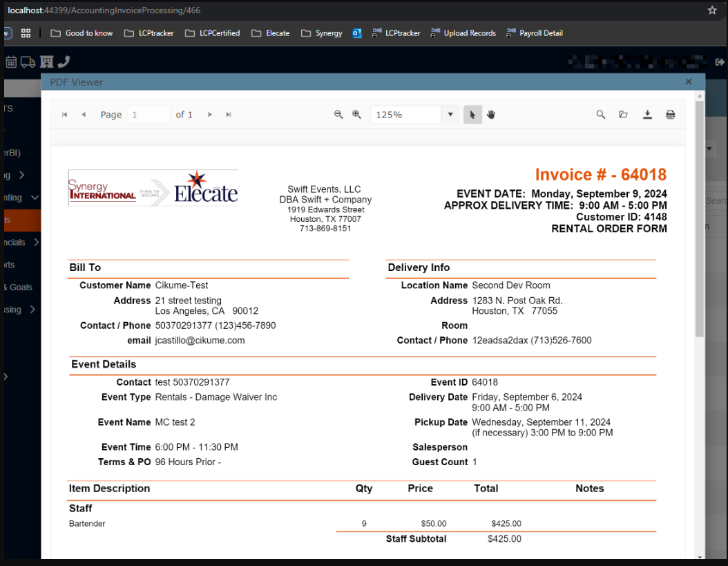728x566 pixels.
Task: Click the zoom in magnifier icon
Action: pos(357,115)
